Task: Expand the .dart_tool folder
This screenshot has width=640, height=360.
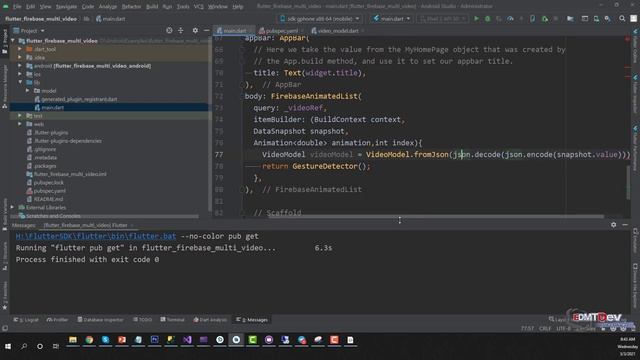Action: click(20, 49)
